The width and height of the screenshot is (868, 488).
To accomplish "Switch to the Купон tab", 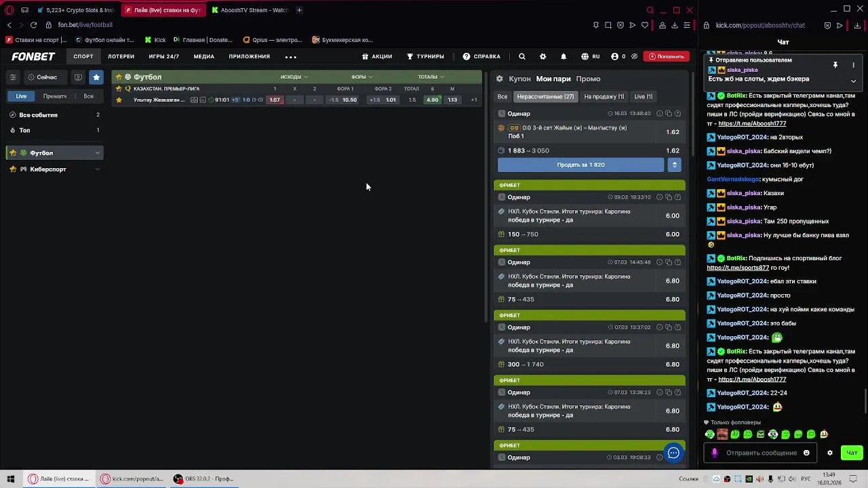I will tap(519, 79).
